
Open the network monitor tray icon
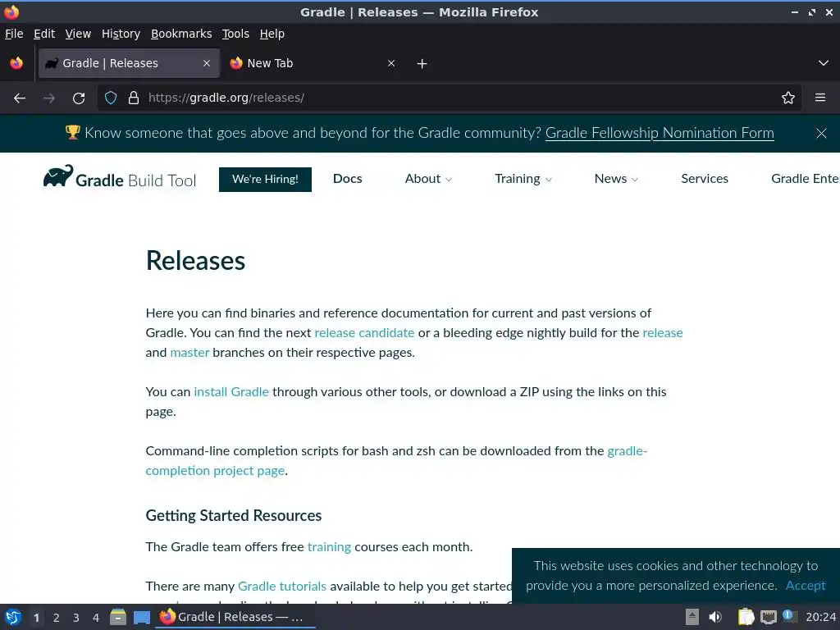coord(768,617)
